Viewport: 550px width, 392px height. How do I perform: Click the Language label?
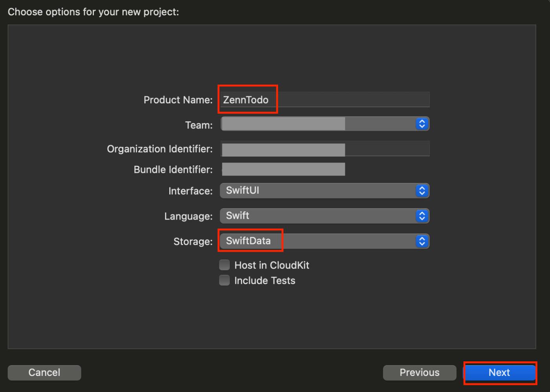(x=189, y=216)
